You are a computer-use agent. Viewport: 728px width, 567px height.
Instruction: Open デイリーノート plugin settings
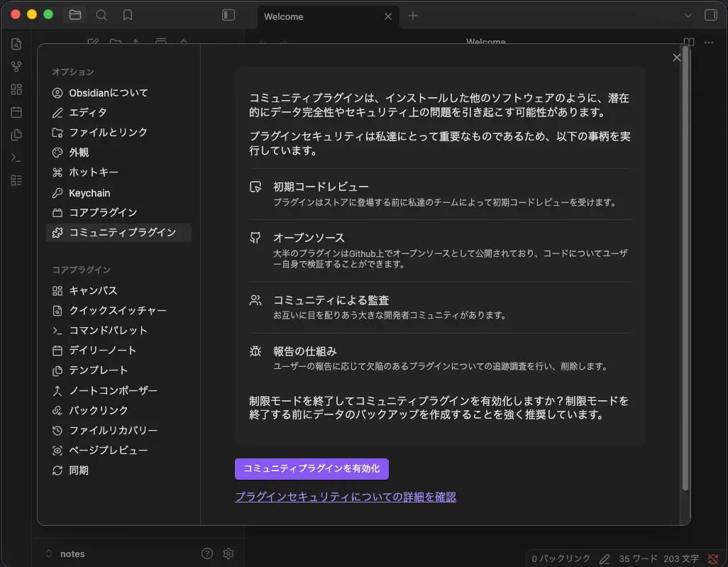pos(119,351)
